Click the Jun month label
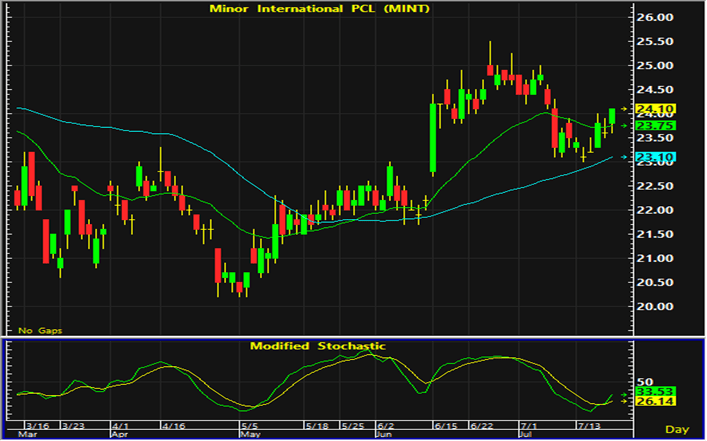Image resolution: width=707 pixels, height=441 pixels. coord(386,435)
